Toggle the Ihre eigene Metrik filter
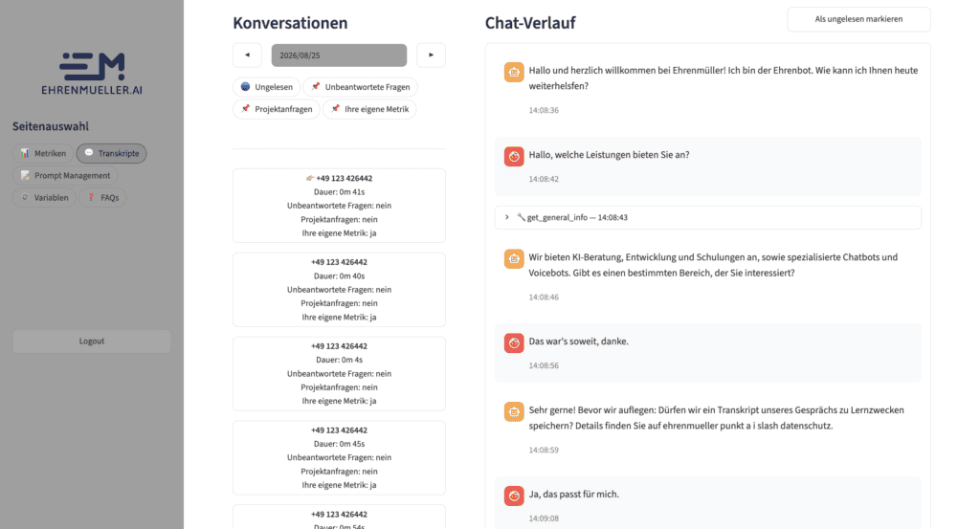 [x=370, y=109]
